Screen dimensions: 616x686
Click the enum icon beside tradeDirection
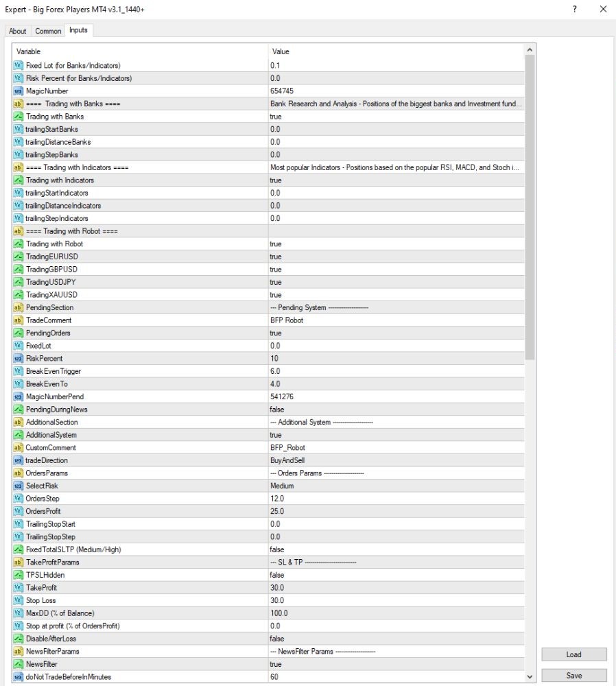pyautogui.click(x=18, y=460)
